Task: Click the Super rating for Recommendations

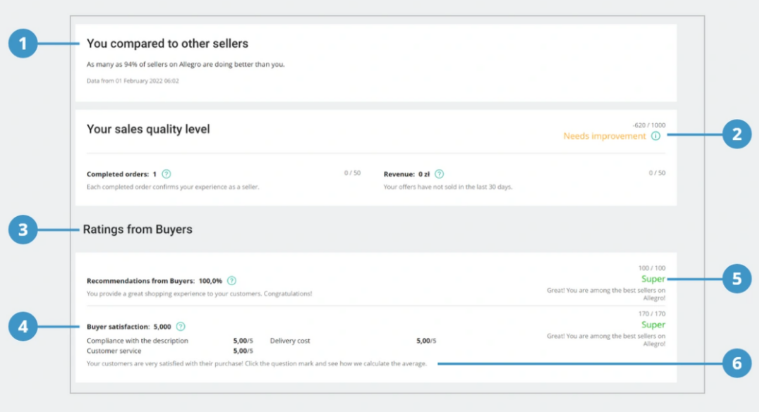Action: [652, 279]
